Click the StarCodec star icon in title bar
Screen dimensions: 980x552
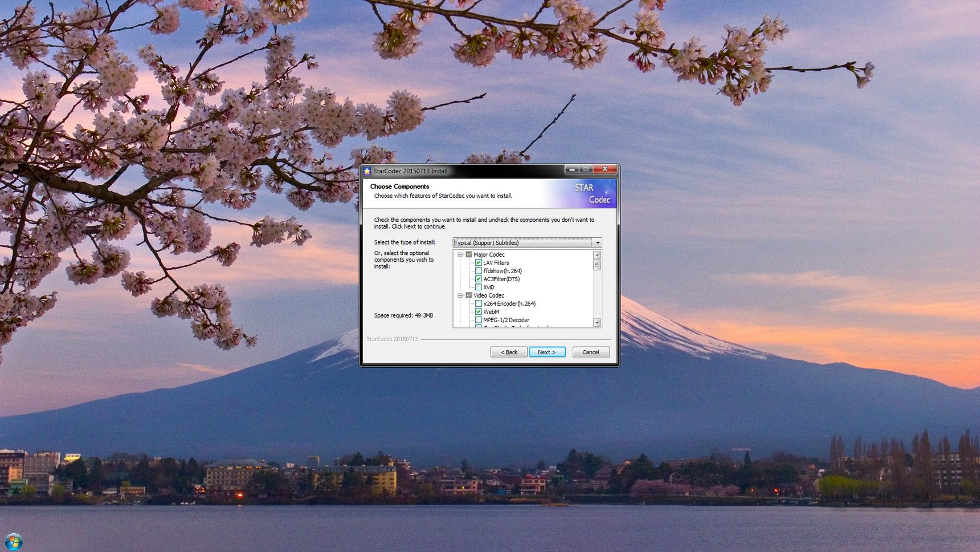tap(367, 171)
